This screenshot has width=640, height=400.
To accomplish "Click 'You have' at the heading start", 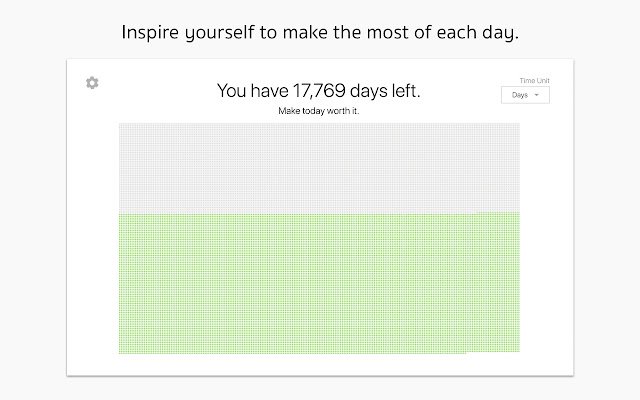I will click(x=253, y=91).
